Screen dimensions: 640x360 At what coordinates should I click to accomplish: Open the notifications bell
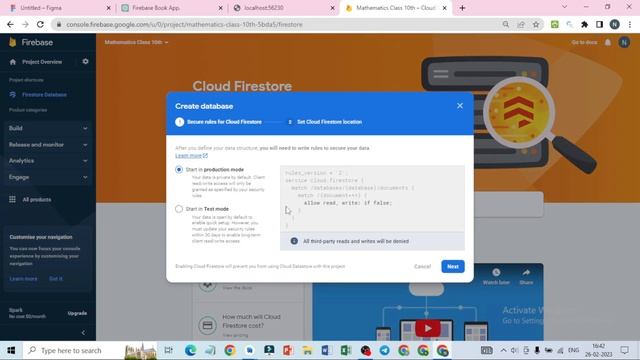tap(608, 42)
